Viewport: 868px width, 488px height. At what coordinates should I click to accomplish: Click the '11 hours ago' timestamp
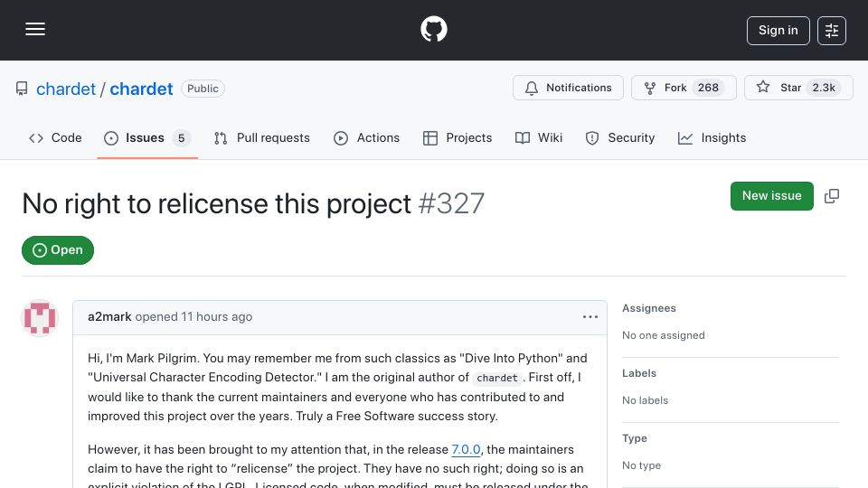[x=216, y=317]
